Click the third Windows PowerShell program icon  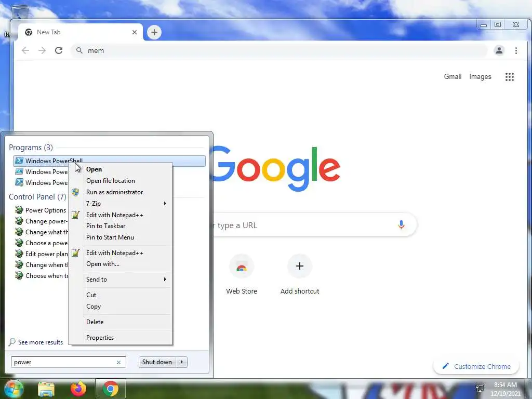click(x=19, y=182)
